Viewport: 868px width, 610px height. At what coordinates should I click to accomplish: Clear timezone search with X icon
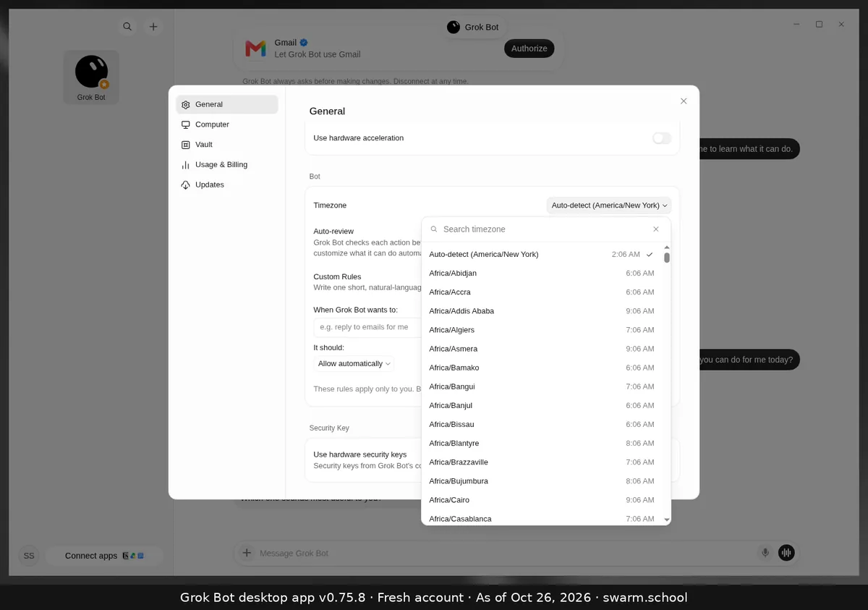point(656,229)
